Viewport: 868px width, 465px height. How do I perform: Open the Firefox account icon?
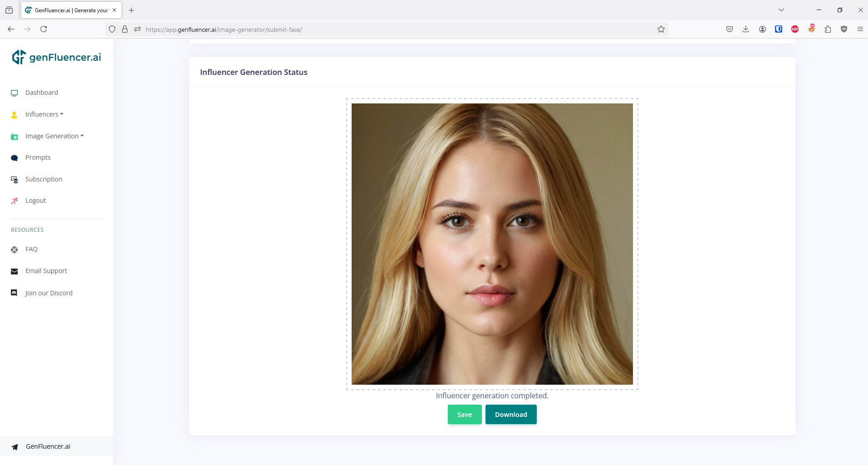(x=762, y=29)
